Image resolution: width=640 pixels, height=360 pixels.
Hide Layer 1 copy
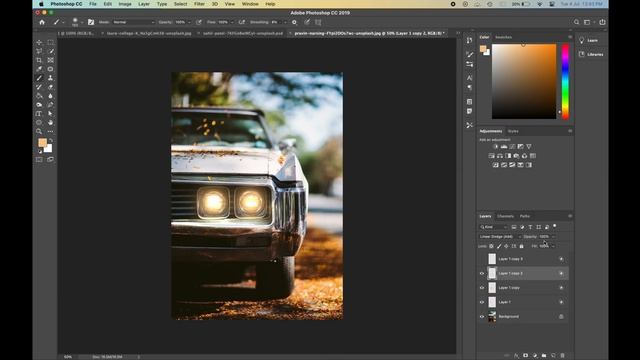[482, 288]
